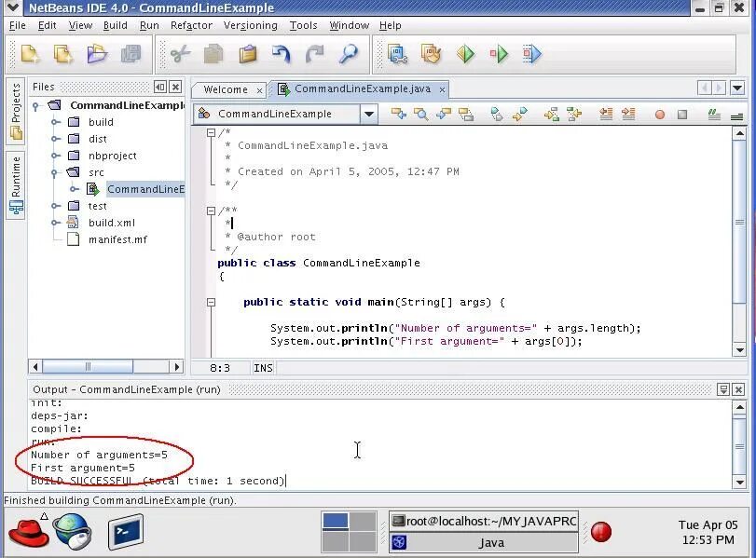Click the Find magnifier icon
756x558 pixels.
pyautogui.click(x=349, y=54)
